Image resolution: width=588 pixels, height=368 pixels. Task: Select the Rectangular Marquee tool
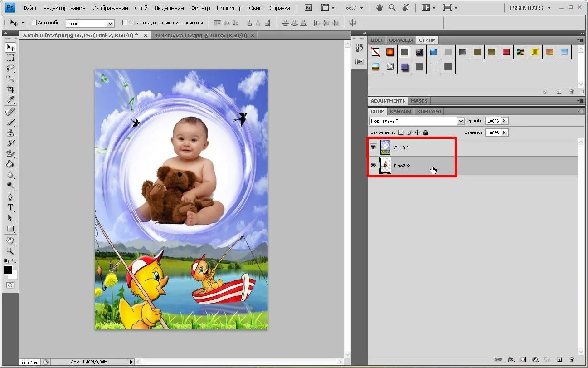pos(10,58)
